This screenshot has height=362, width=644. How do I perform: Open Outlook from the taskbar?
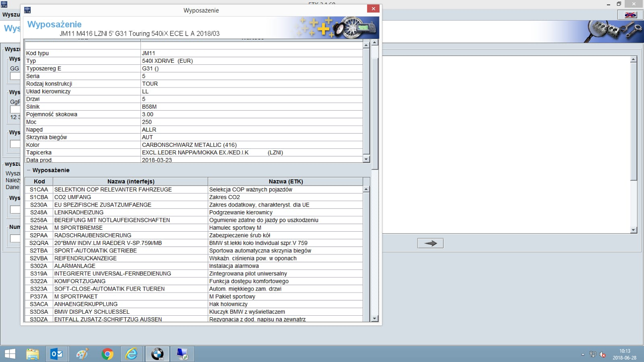57,354
